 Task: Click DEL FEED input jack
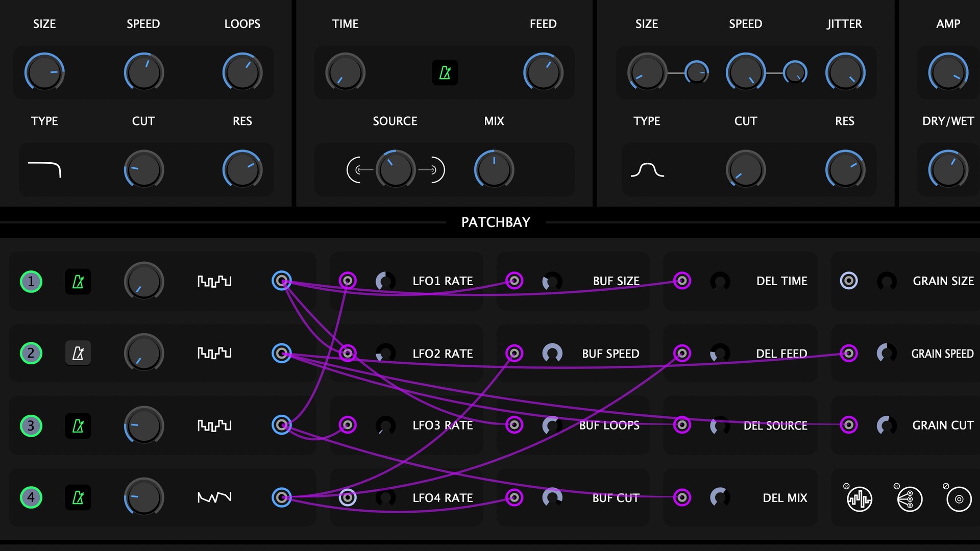(682, 353)
